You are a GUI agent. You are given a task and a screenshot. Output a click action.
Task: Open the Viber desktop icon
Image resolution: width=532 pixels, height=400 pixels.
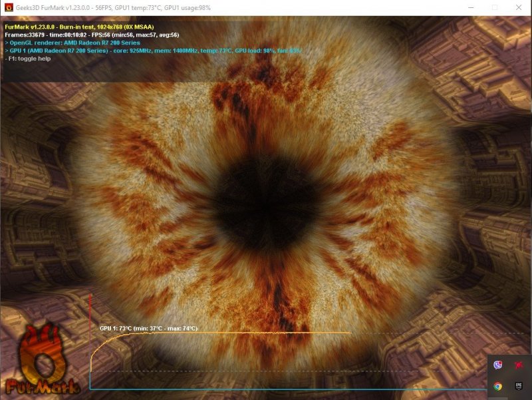(497, 365)
